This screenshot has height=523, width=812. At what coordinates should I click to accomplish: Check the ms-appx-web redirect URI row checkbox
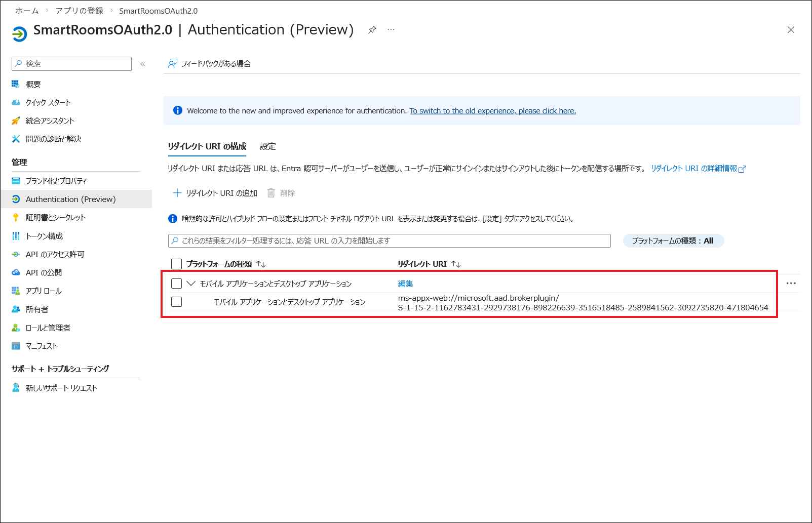pos(176,302)
